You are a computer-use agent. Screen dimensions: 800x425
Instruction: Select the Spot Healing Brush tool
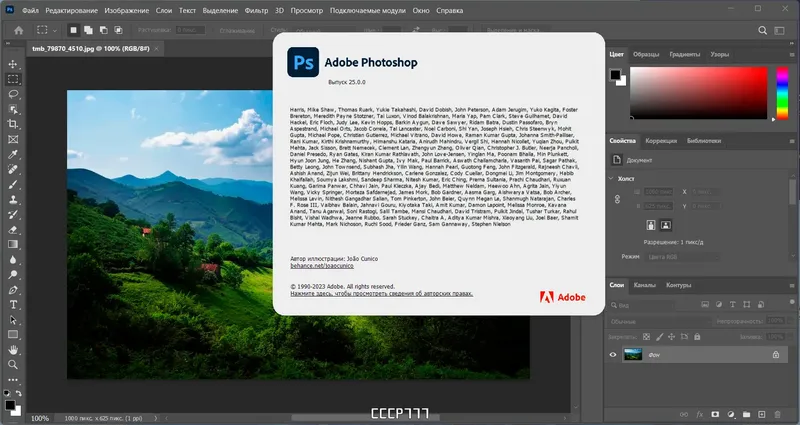tap(13, 169)
